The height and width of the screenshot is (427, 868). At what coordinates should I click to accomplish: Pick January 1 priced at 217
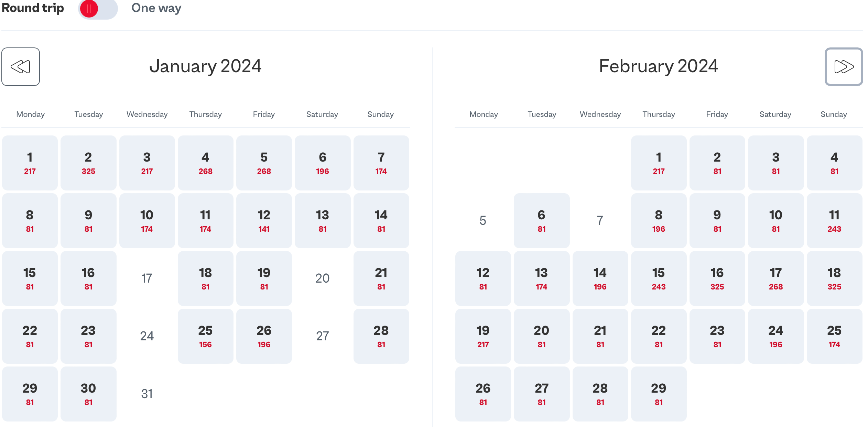[30, 163]
